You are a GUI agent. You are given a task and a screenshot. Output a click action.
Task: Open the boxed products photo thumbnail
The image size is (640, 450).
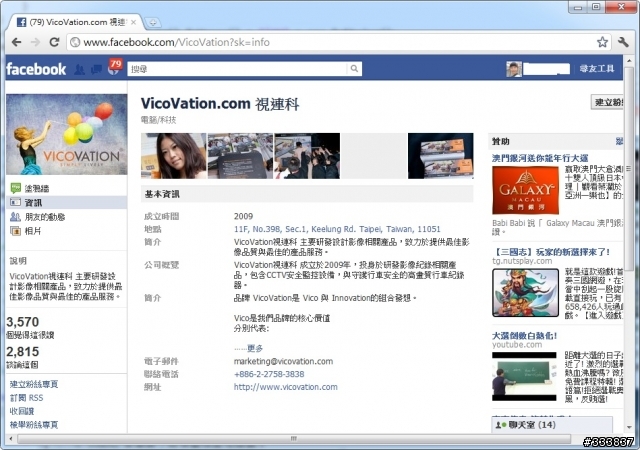441,156
